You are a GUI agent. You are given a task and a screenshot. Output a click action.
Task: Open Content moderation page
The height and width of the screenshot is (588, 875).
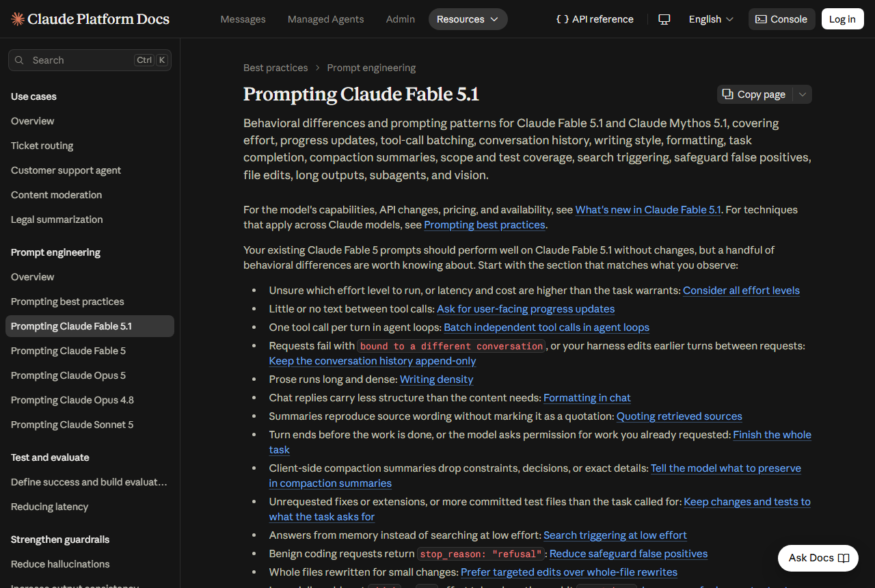(x=56, y=195)
